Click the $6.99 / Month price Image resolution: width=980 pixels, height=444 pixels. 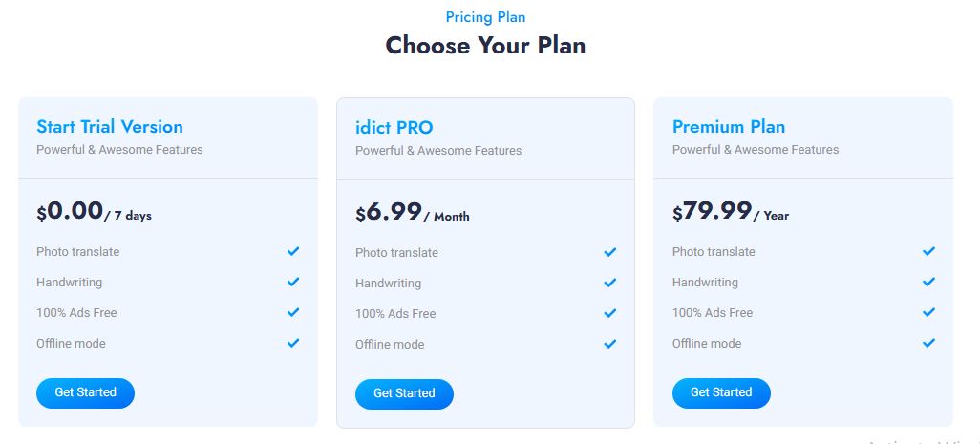click(412, 213)
